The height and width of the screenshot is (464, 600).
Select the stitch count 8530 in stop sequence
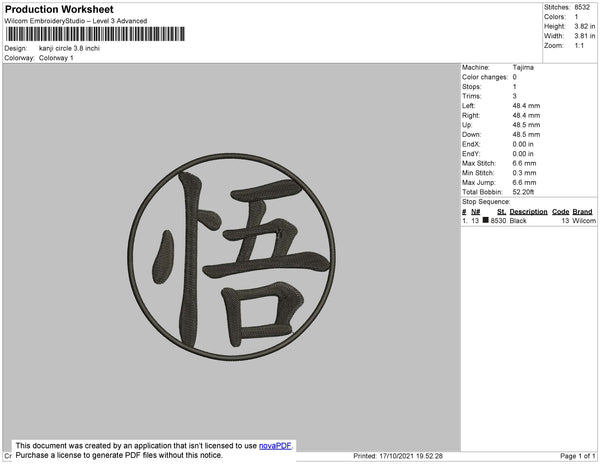[498, 221]
